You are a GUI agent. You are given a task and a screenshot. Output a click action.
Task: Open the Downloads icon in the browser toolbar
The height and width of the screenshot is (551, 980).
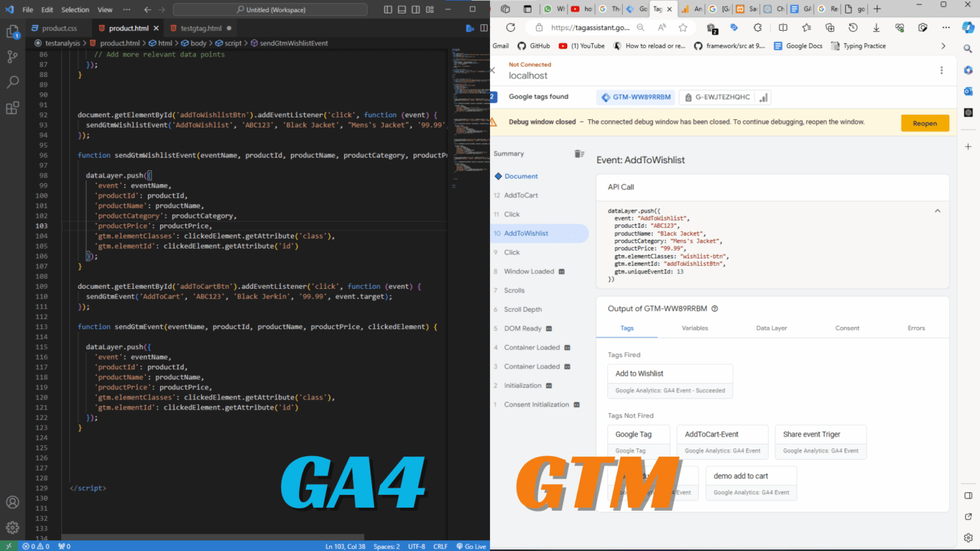[x=876, y=28]
